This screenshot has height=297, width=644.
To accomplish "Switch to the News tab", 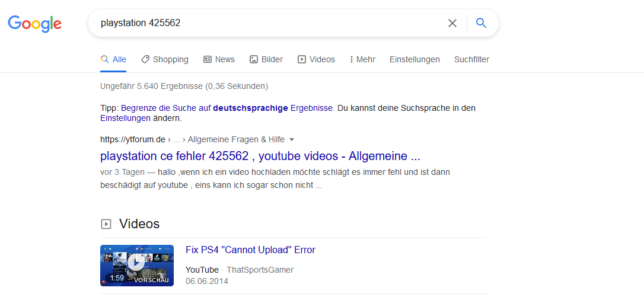I will pos(219,59).
